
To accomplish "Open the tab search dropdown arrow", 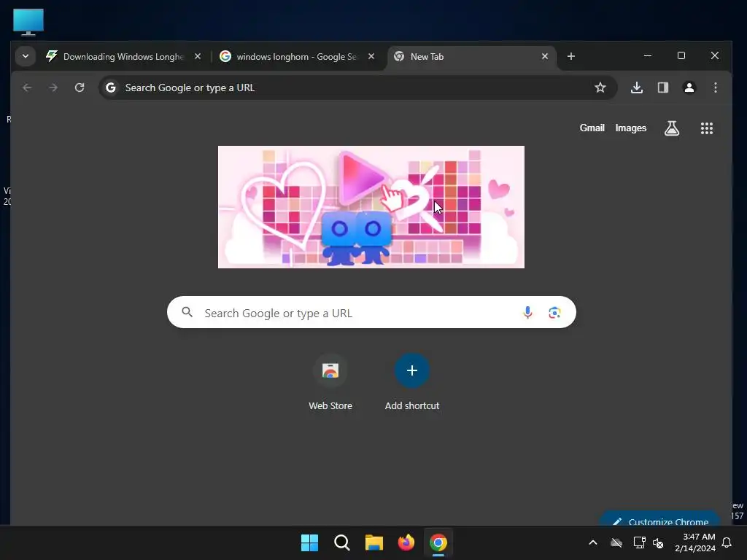I will [x=26, y=56].
